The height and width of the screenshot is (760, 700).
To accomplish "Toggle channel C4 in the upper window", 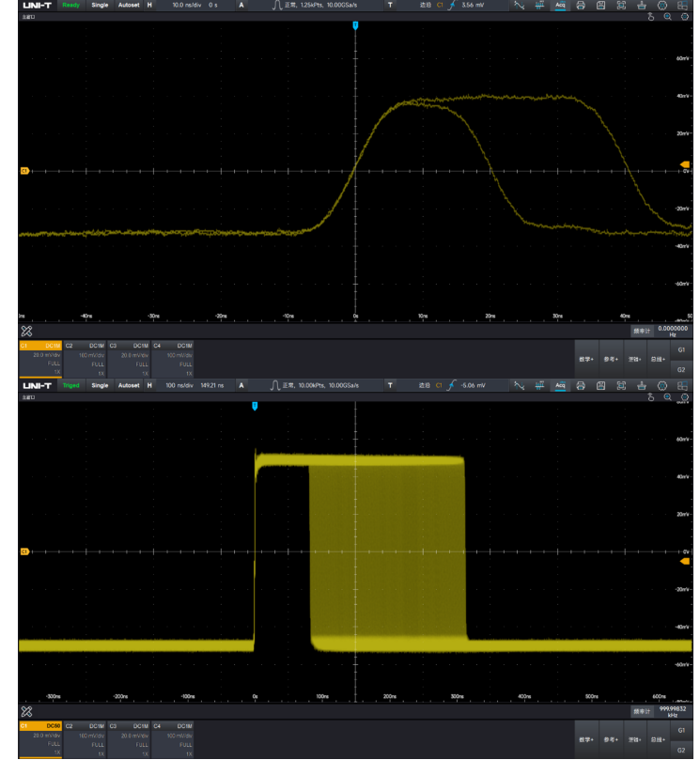I will [173, 358].
